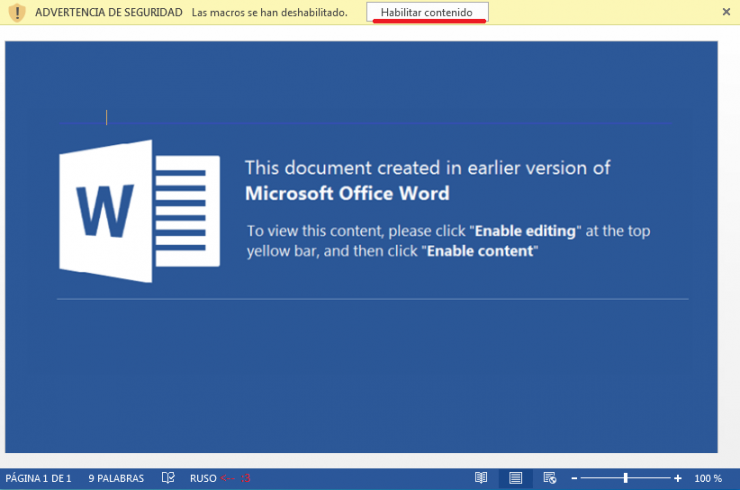Close the security warning bar

coord(726,12)
